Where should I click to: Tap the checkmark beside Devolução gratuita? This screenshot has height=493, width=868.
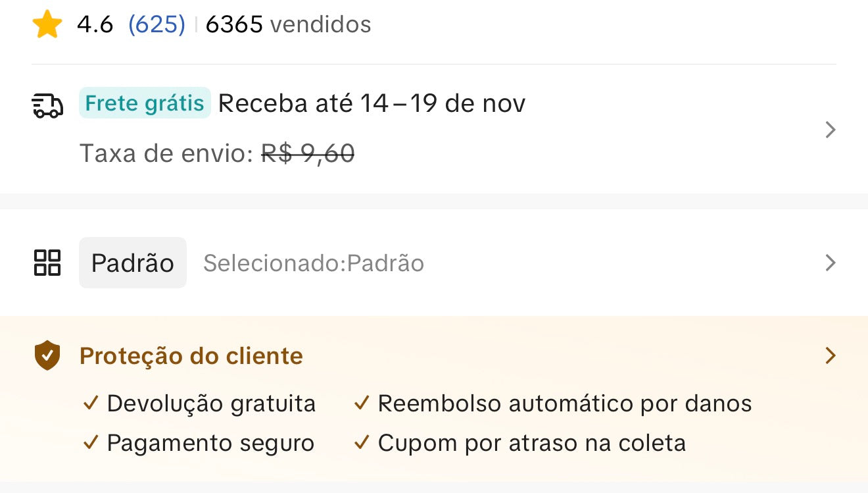(91, 403)
